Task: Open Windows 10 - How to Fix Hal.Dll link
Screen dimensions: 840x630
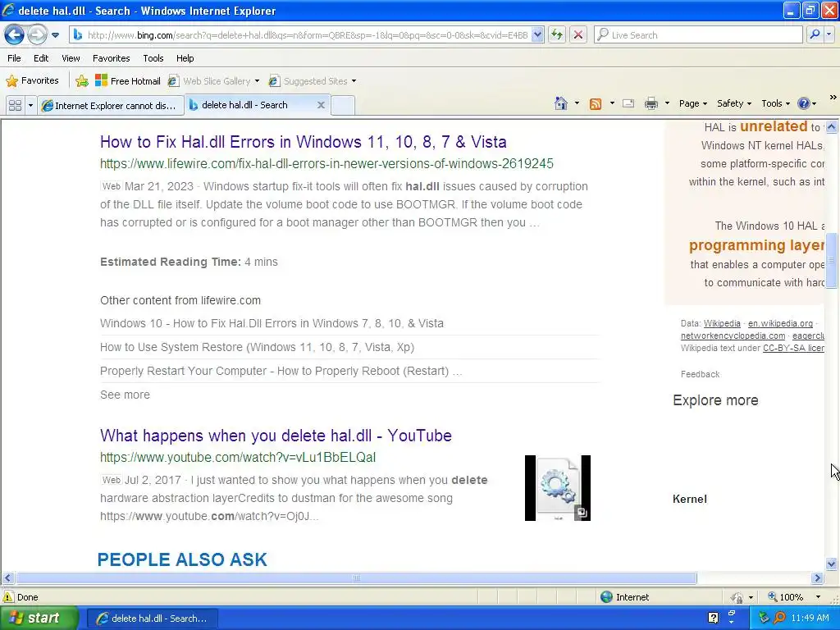Action: click(272, 323)
